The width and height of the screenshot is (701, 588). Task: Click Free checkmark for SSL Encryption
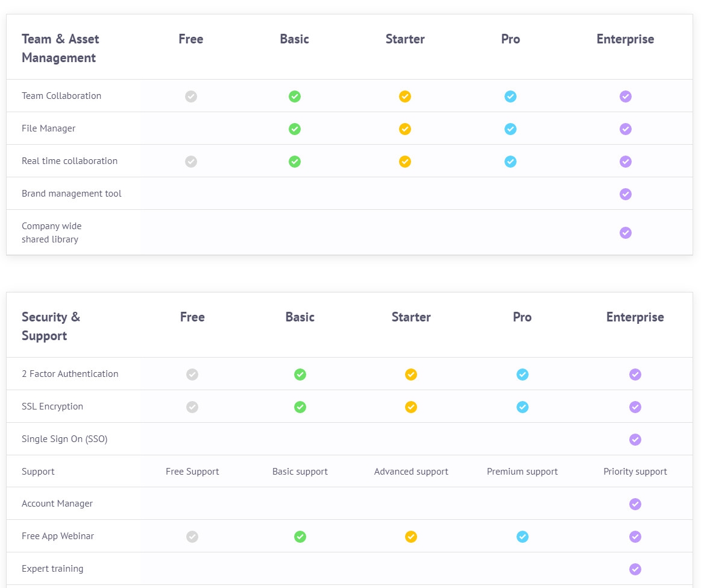tap(192, 407)
